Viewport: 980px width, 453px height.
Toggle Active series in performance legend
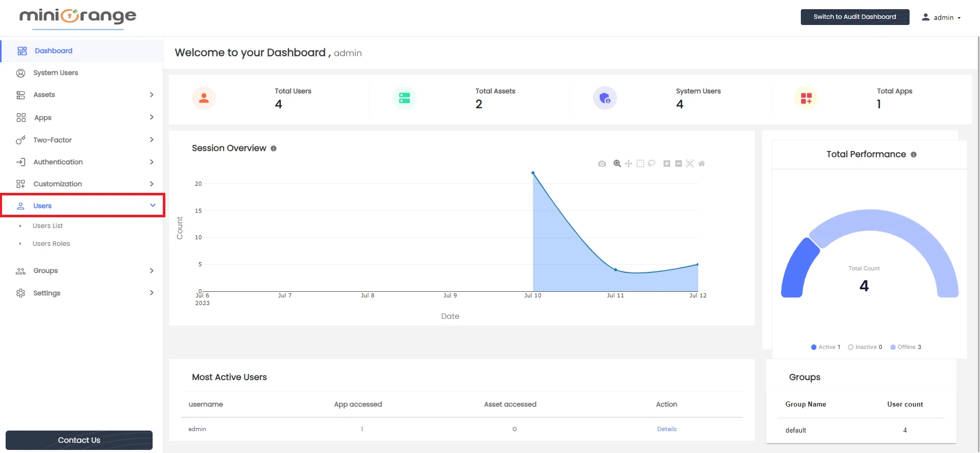[825, 347]
